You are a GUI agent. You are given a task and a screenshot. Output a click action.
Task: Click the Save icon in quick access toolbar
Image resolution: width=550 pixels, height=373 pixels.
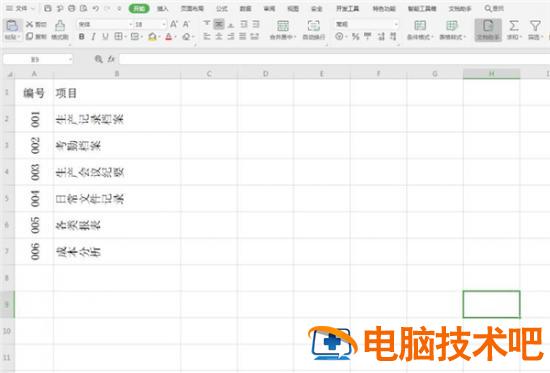point(48,8)
